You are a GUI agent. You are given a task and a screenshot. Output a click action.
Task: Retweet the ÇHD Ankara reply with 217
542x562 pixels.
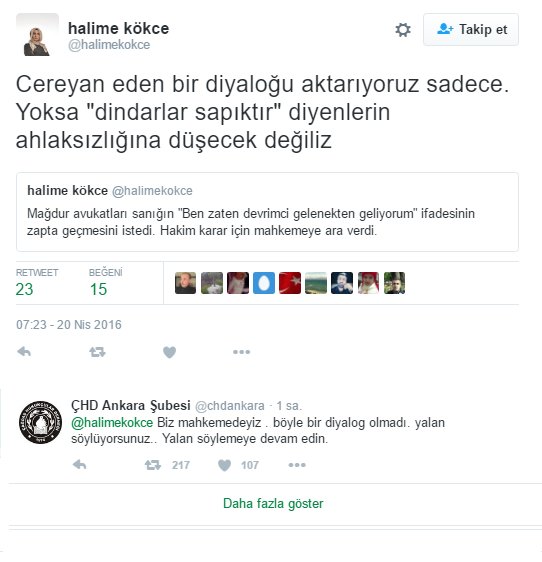pyautogui.click(x=167, y=465)
